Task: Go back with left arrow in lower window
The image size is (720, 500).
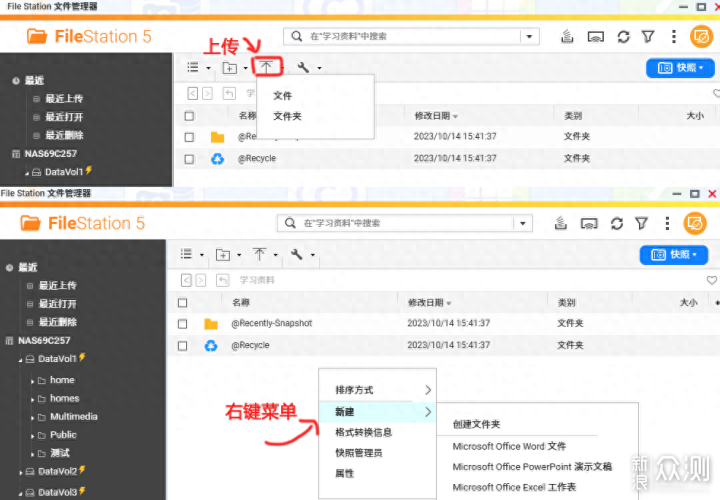Action: coord(186,280)
